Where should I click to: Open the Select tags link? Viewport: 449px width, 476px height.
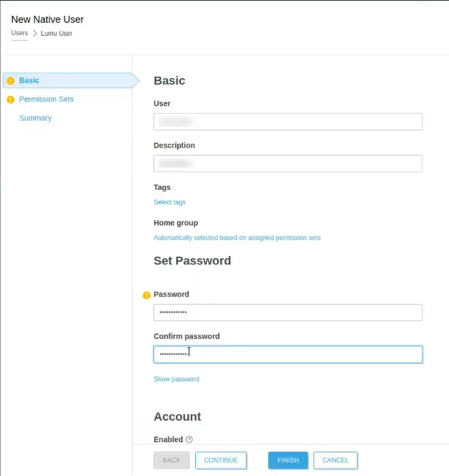click(169, 203)
